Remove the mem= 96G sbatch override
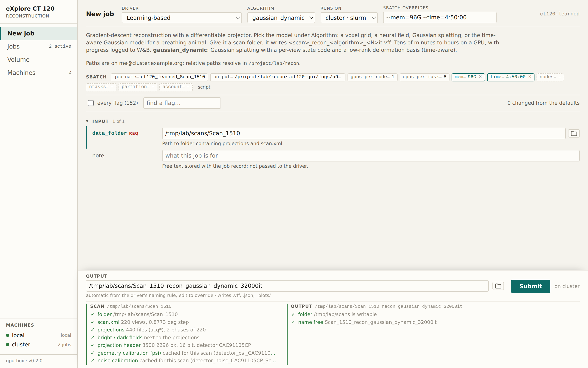Screen dimensions: 588x368 [480, 77]
